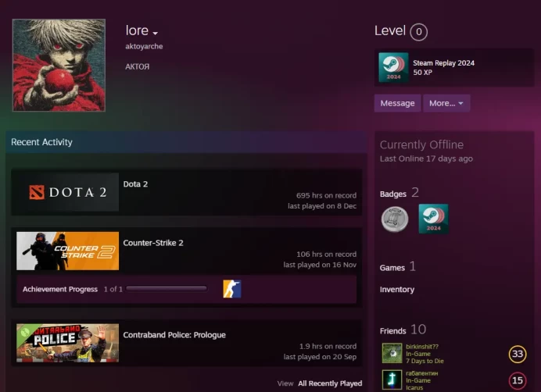Open the lore profile avatar image
541x392 pixels.
pos(59,65)
